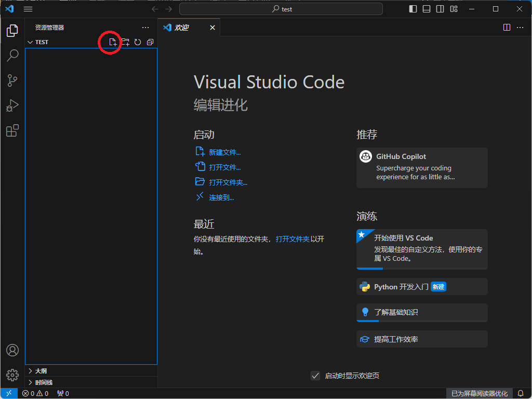
Task: Open editor more actions menu
Action: 520,28
